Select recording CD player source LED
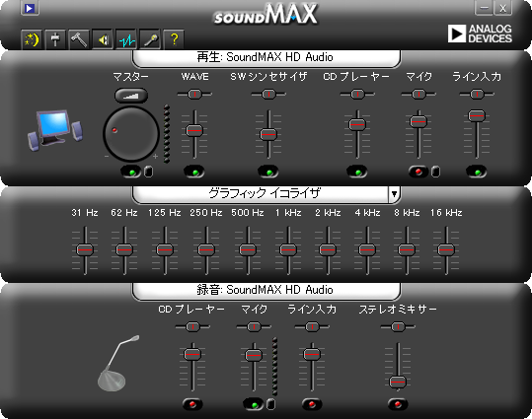The width and height of the screenshot is (532, 419). [192, 404]
